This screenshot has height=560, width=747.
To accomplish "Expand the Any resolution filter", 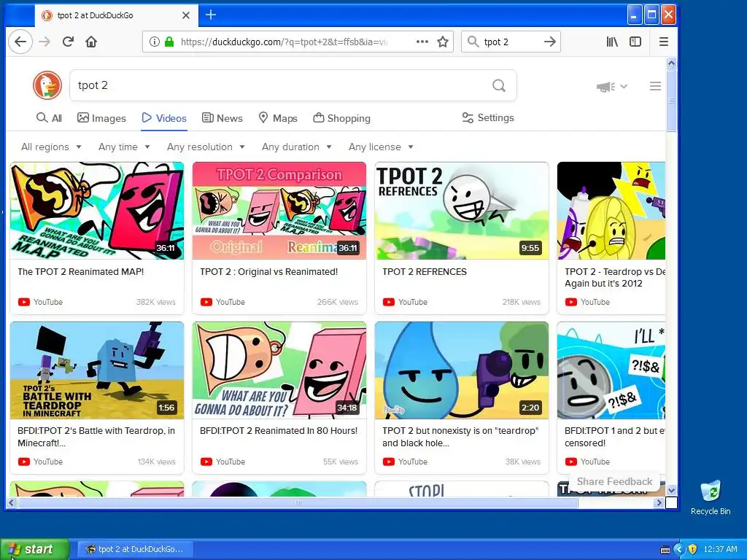I will point(206,147).
